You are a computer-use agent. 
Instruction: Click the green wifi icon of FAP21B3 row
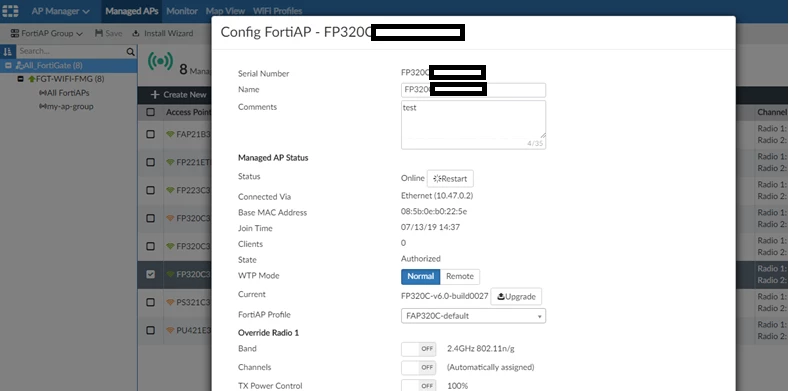pyautogui.click(x=170, y=134)
